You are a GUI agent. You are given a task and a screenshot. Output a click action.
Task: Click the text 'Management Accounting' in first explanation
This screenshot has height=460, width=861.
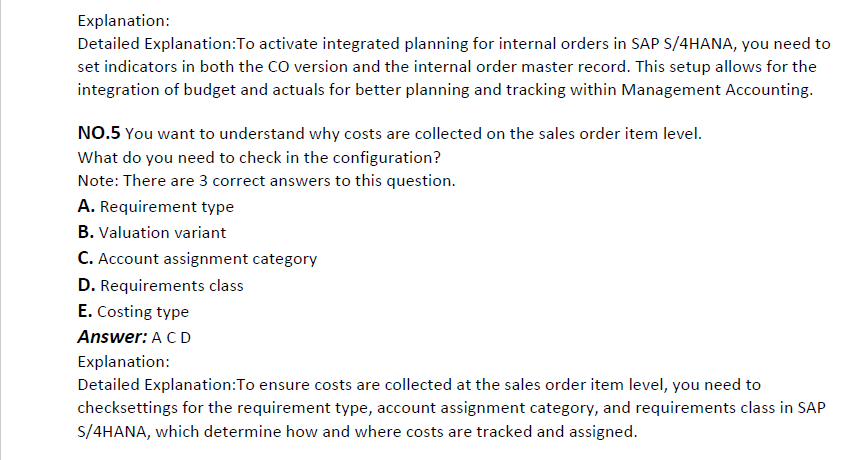(x=717, y=90)
